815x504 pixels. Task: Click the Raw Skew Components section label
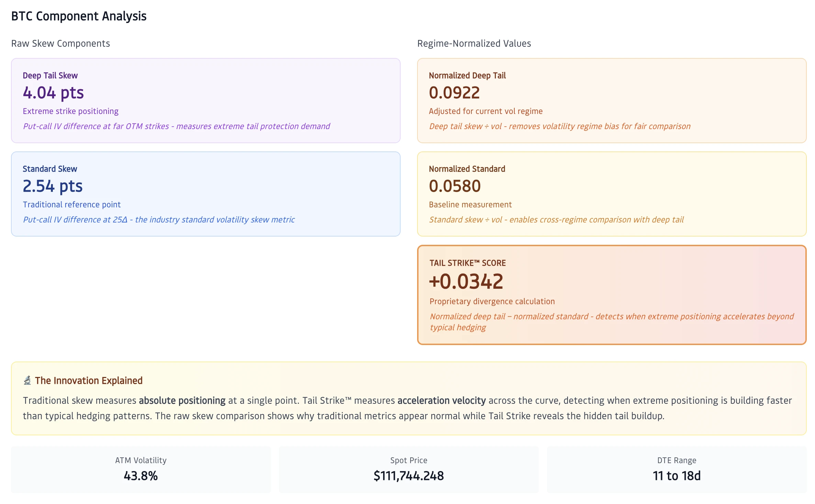pos(60,44)
